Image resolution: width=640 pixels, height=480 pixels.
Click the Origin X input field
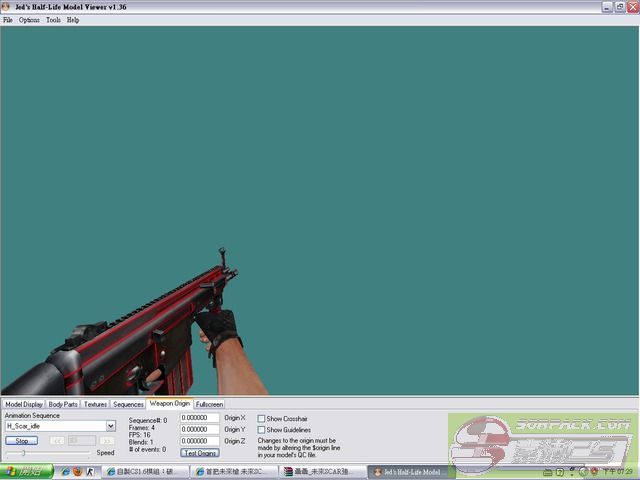(x=199, y=418)
